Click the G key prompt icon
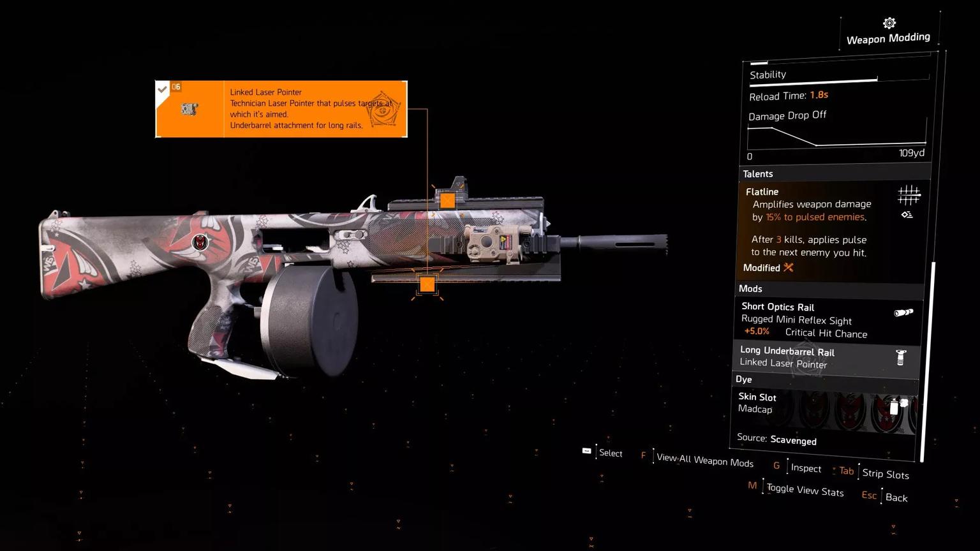Screen dimensions: 980x551 tap(776, 466)
